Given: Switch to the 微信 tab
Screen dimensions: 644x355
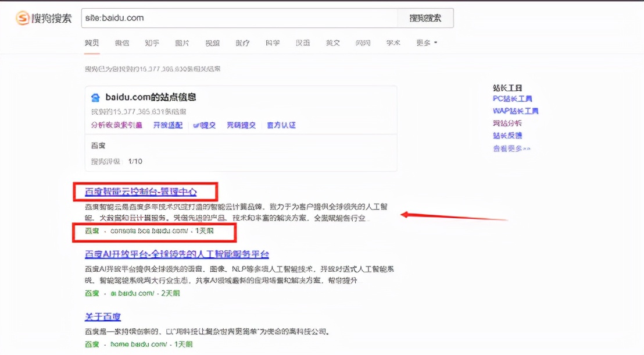Looking at the screenshot, I should click(x=122, y=43).
